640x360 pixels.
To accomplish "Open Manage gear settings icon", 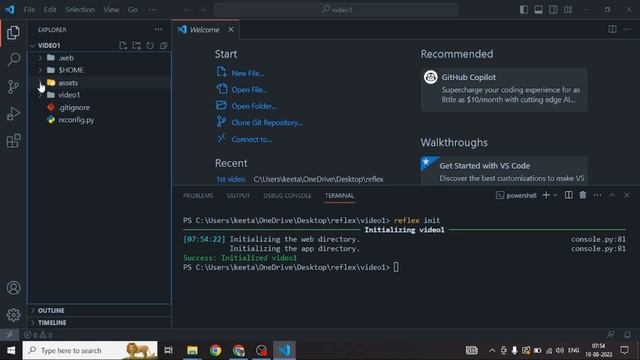I will pyautogui.click(x=13, y=315).
